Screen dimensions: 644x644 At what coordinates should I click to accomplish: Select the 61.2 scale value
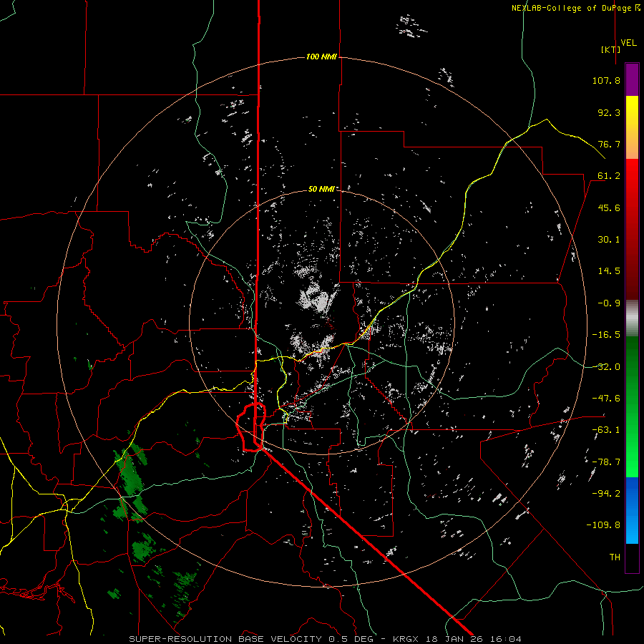(x=609, y=176)
